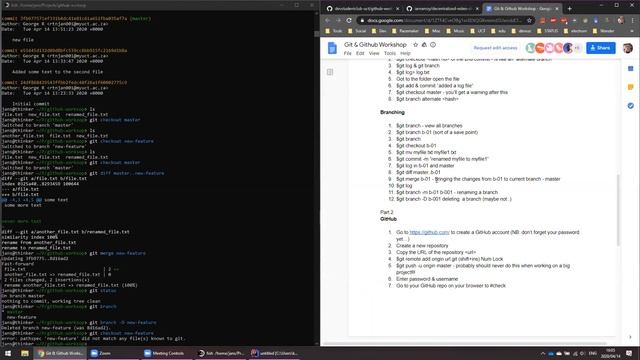Star the Git & Github Workshop document
This screenshot has width=640, height=360.
[416, 45]
